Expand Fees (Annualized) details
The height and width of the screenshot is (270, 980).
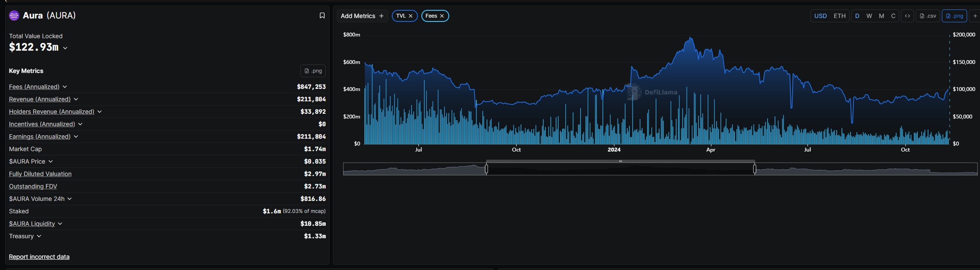pos(65,87)
